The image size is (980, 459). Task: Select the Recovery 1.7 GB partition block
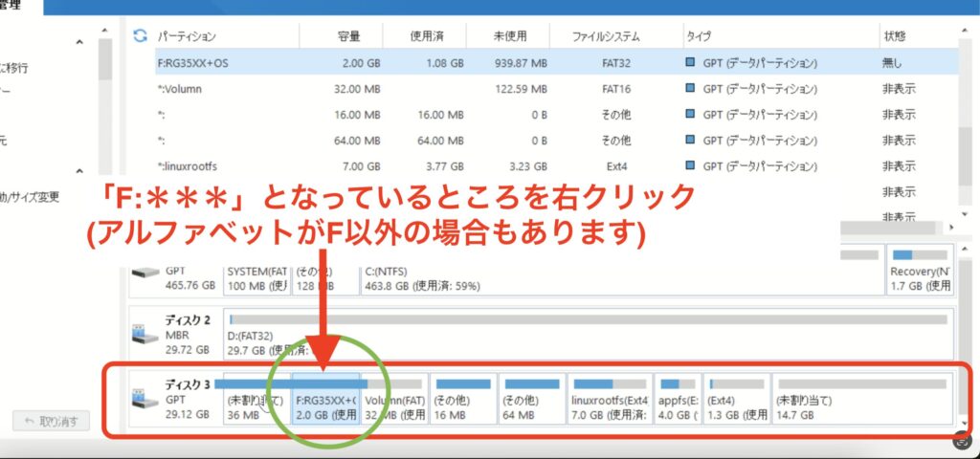921,271
